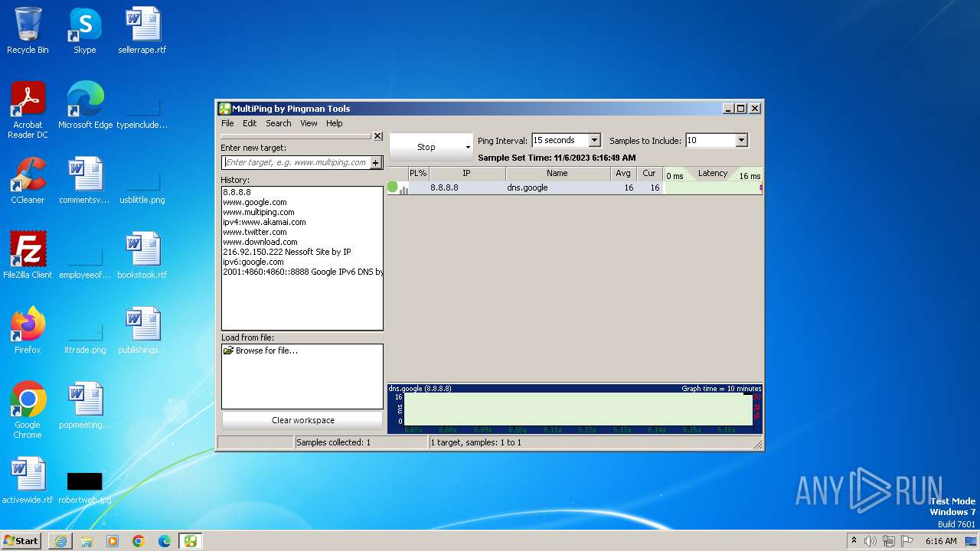Screen dimensions: 980x551
Task: Select ipv6:google.com in History
Action: pyautogui.click(x=253, y=262)
